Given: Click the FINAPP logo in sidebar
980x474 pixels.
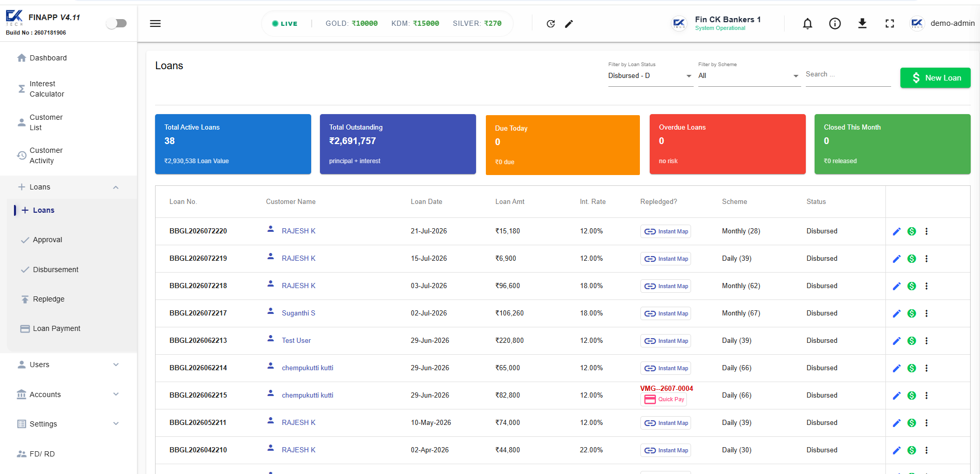Looking at the screenshot, I should 14,18.
